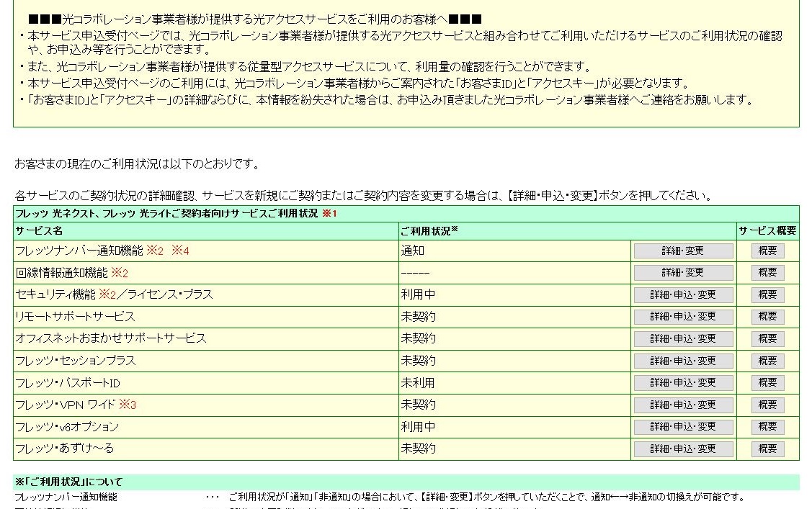Viewport: 812px width, 509px height.
Task: View 概要 for 回線情報通知機能
Action: click(x=767, y=273)
